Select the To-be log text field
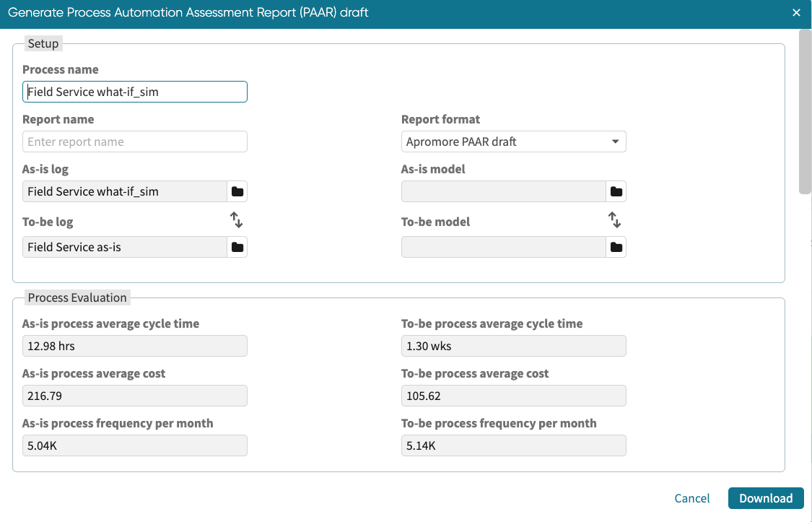Screen dimensions: 812x522 click(124, 247)
